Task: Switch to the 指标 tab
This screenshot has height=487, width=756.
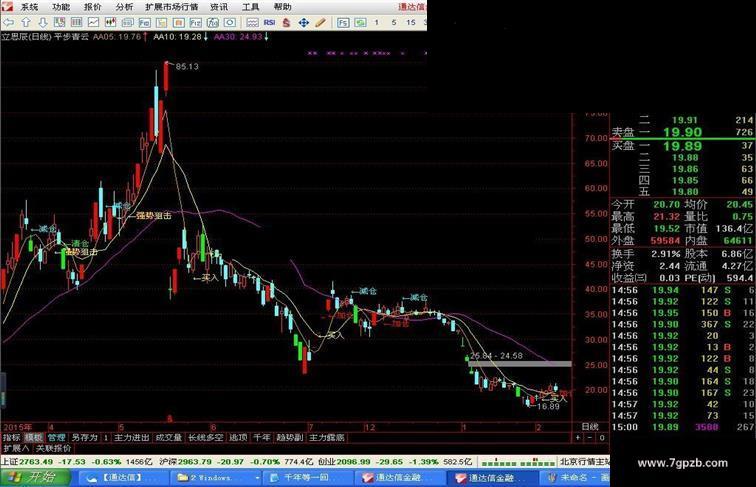Action: (x=12, y=438)
